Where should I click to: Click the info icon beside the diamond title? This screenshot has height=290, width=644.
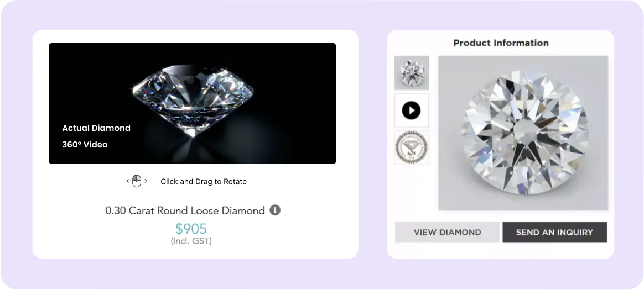point(275,210)
